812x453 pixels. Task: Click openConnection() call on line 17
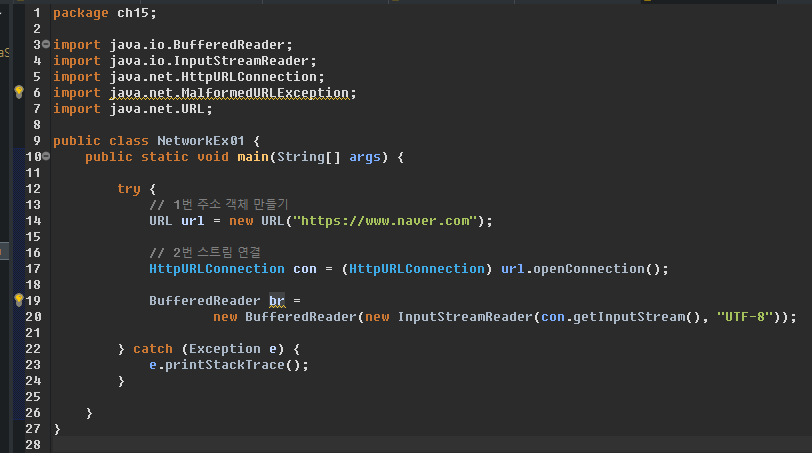coord(597,269)
